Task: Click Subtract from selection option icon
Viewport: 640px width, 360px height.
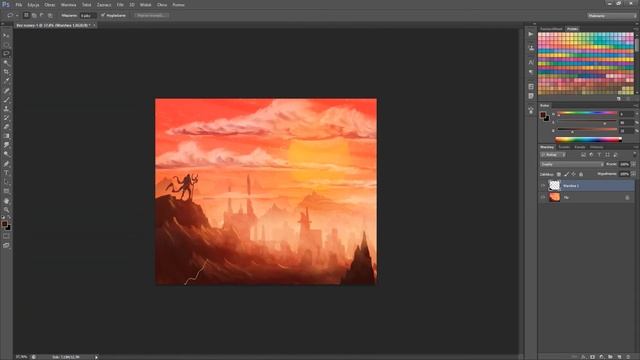Action: (42, 15)
